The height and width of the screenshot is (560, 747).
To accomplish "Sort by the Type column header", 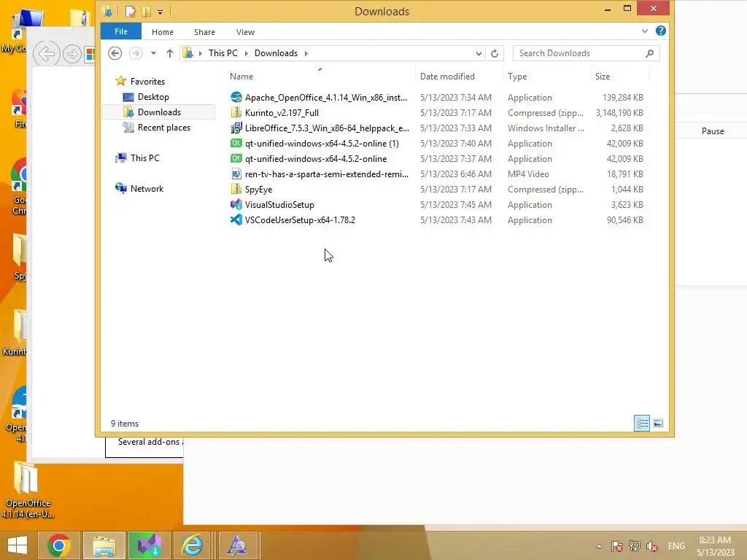I will 517,76.
